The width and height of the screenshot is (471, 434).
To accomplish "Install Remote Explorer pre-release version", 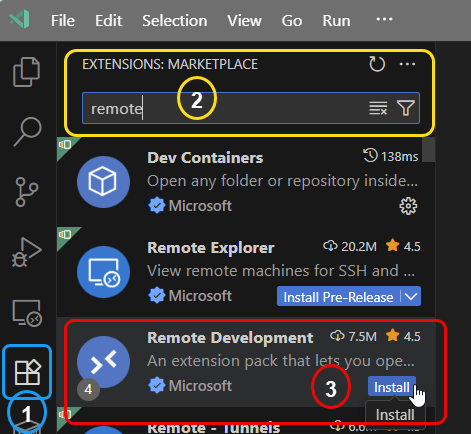I will click(338, 296).
